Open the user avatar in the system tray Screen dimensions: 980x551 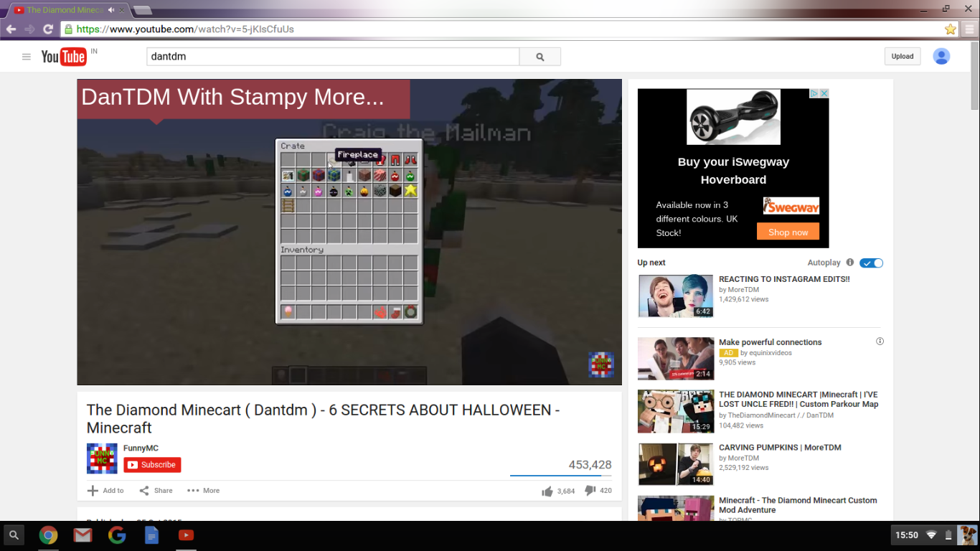pyautogui.click(x=966, y=535)
